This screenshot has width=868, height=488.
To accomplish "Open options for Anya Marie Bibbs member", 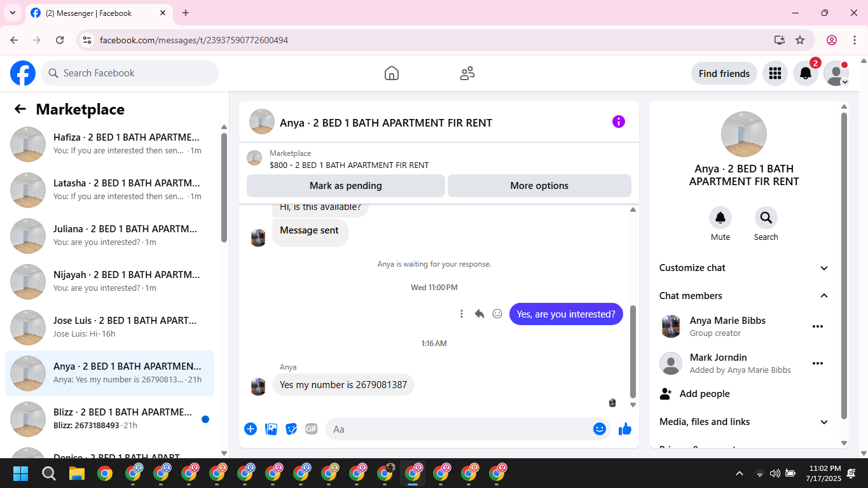I will 818,326.
